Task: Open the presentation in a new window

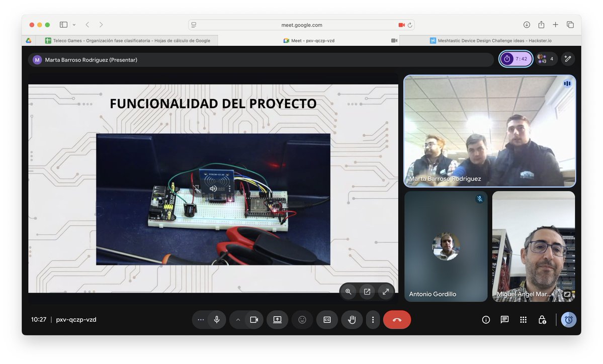Action: [x=367, y=292]
